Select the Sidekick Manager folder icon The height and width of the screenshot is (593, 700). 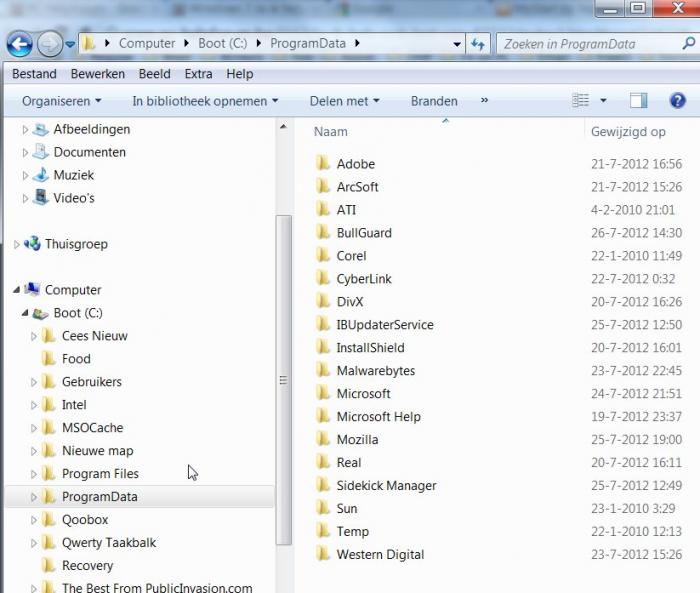coord(323,484)
